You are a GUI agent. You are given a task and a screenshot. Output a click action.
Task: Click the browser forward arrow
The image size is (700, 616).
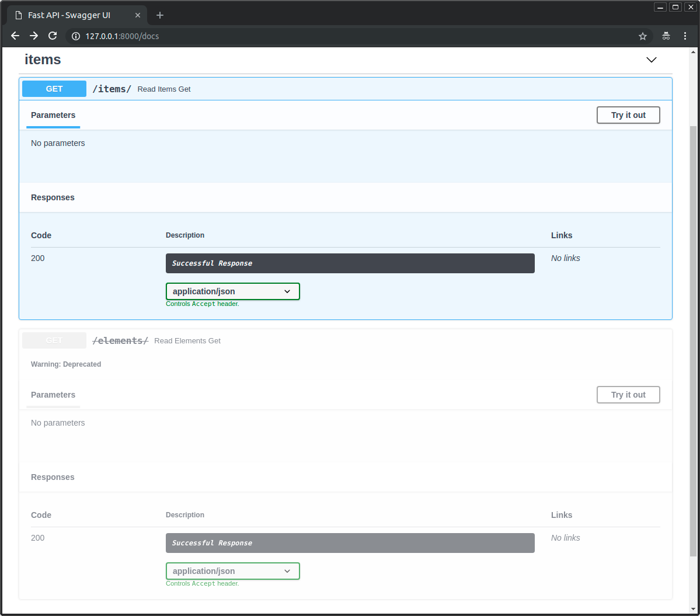point(34,36)
